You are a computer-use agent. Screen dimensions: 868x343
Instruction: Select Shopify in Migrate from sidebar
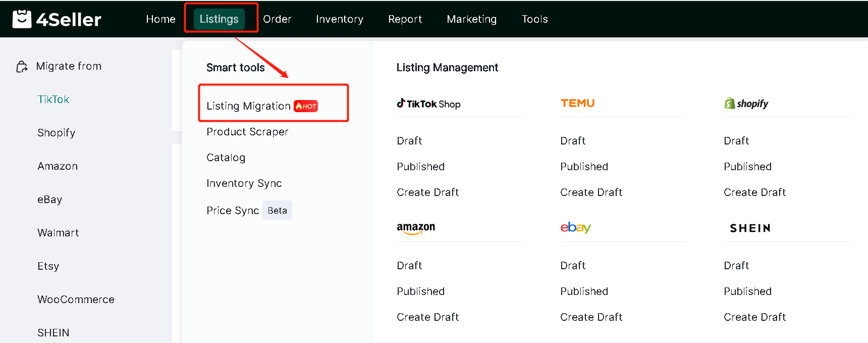click(56, 133)
